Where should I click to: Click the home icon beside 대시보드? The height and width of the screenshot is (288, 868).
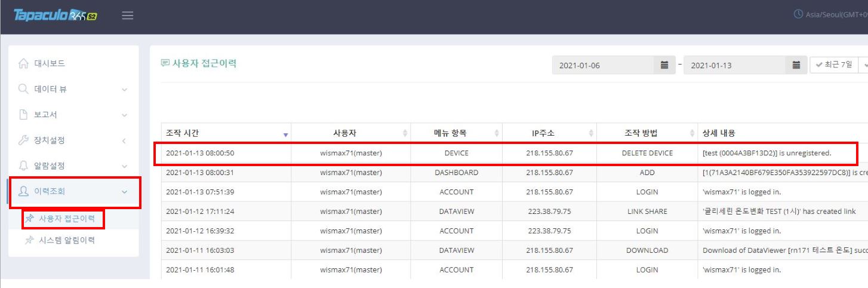[x=24, y=63]
